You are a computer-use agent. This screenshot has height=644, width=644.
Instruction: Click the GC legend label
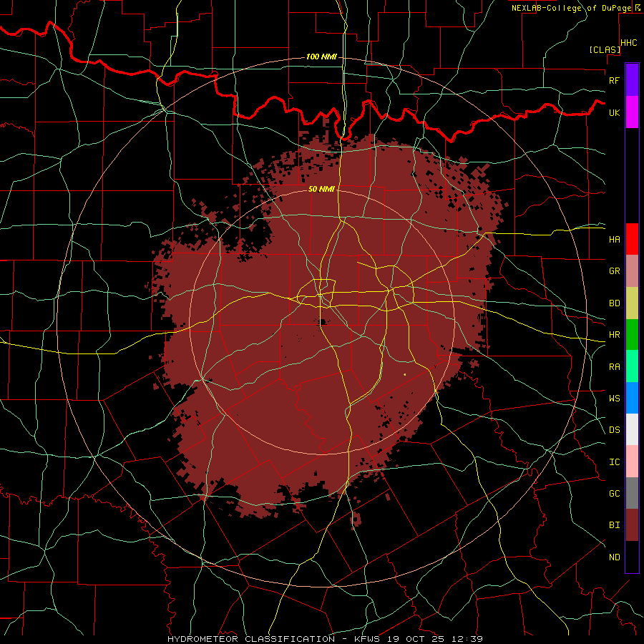(x=615, y=494)
